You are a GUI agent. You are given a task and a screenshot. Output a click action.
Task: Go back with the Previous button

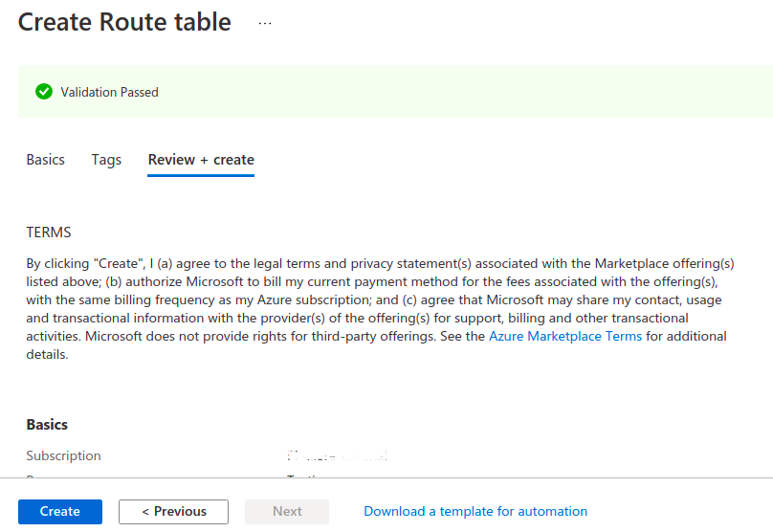click(x=173, y=511)
